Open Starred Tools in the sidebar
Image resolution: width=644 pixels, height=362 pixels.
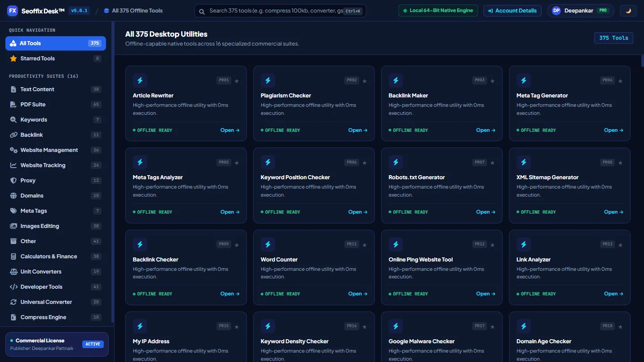coord(56,59)
